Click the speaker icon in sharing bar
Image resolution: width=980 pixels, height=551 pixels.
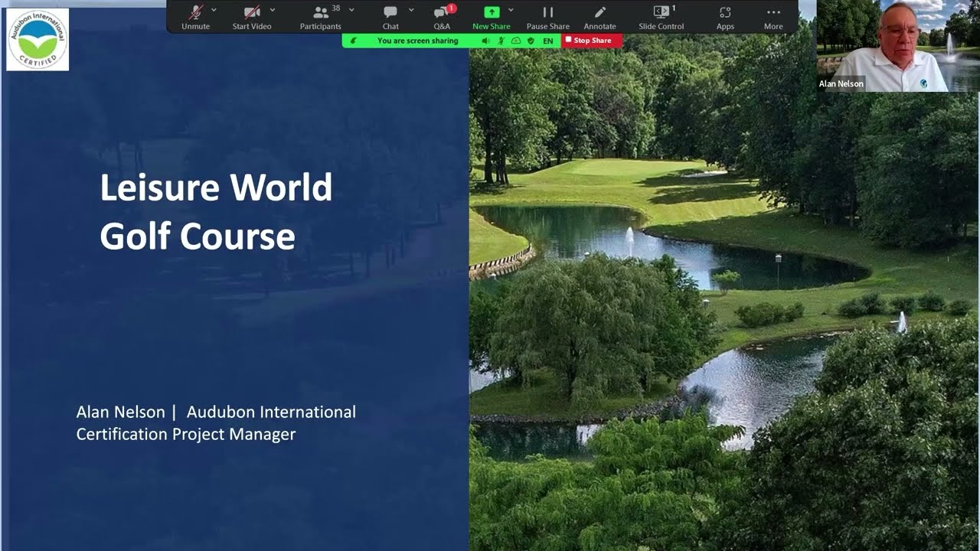coord(486,41)
